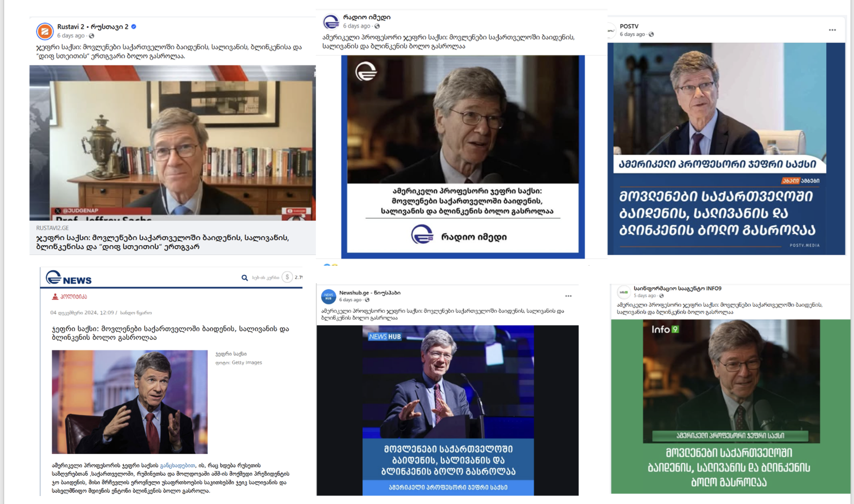This screenshot has width=854, height=504.
Task: Open the News Hub post image
Action: coord(447,410)
